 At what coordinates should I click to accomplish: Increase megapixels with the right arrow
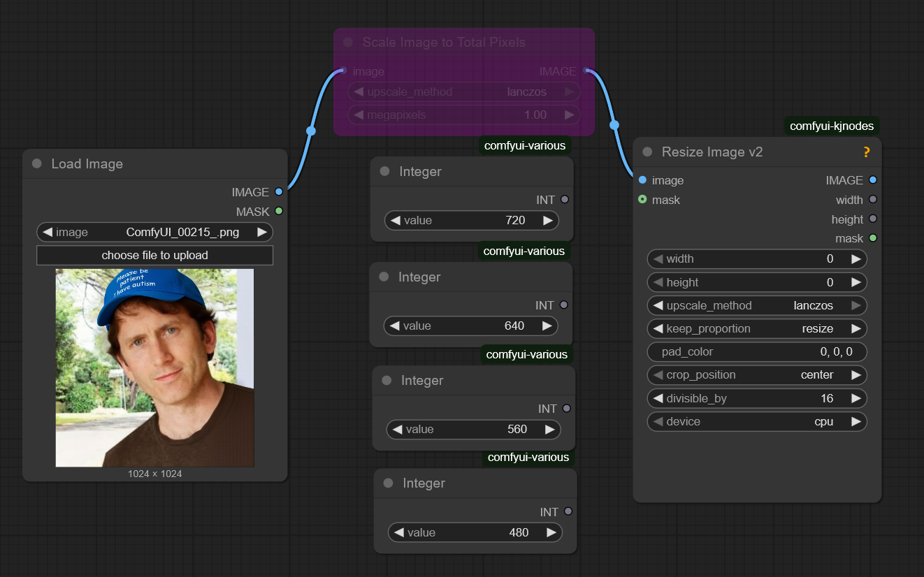pos(570,115)
